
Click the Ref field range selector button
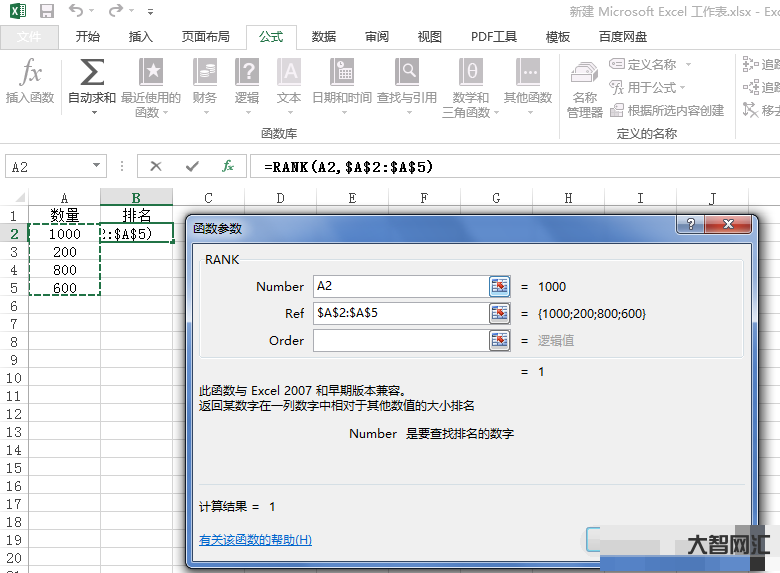pos(499,314)
